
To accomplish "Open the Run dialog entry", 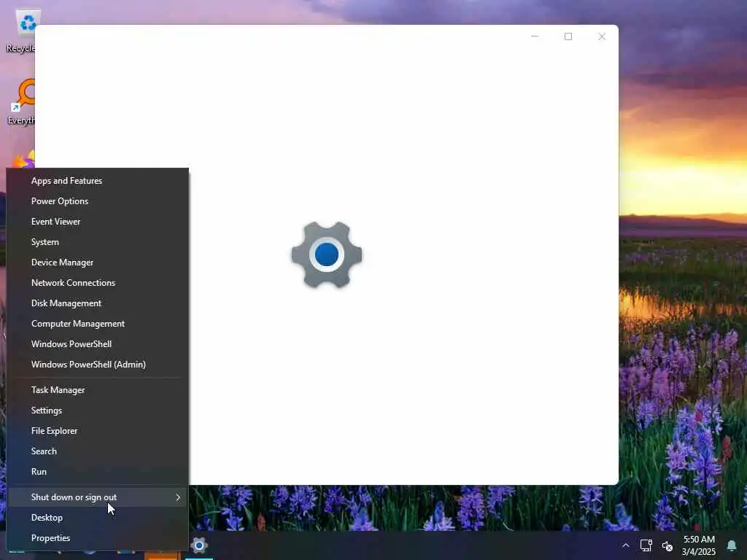I will point(98,472).
